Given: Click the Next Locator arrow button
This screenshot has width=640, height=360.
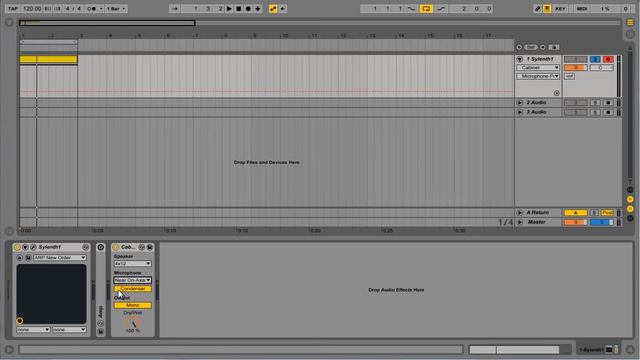Looking at the screenshot, I should click(542, 47).
